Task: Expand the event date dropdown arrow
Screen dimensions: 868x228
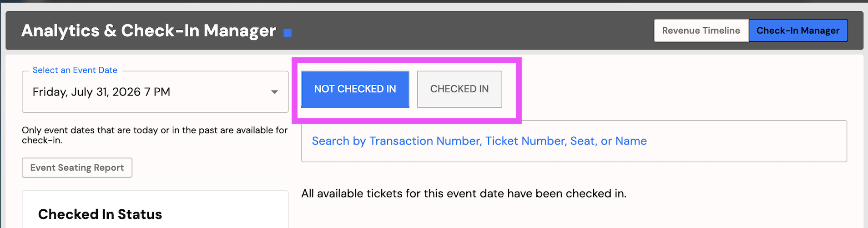Action: (274, 92)
